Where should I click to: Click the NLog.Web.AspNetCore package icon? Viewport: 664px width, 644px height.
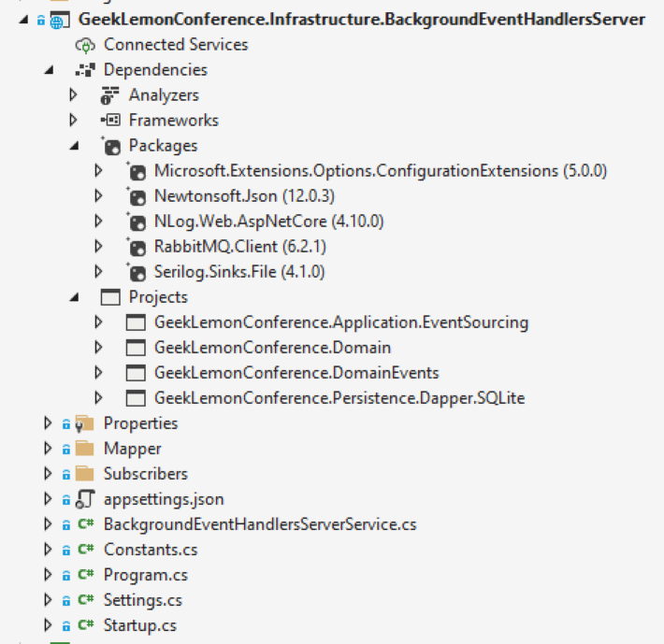(137, 222)
